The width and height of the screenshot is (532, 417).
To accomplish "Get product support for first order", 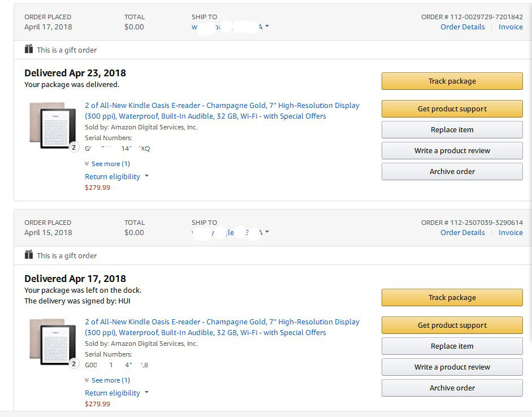I will pos(452,108).
